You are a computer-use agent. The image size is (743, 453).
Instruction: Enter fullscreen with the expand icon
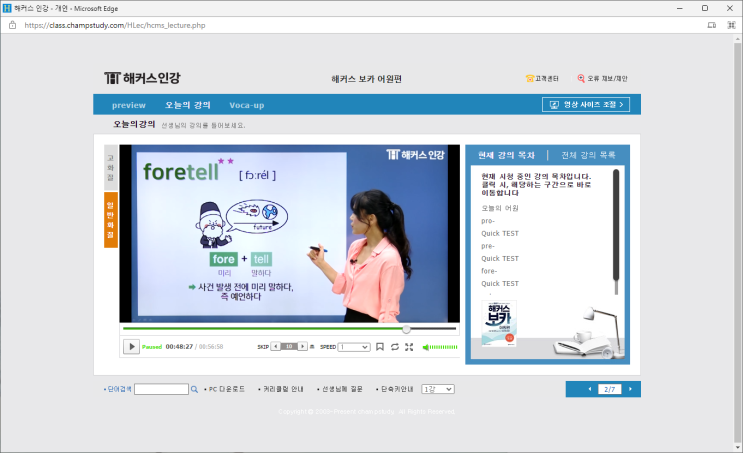click(x=409, y=347)
